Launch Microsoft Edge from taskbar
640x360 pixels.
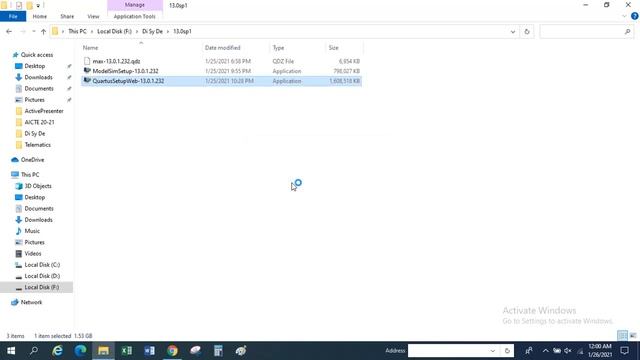point(80,351)
